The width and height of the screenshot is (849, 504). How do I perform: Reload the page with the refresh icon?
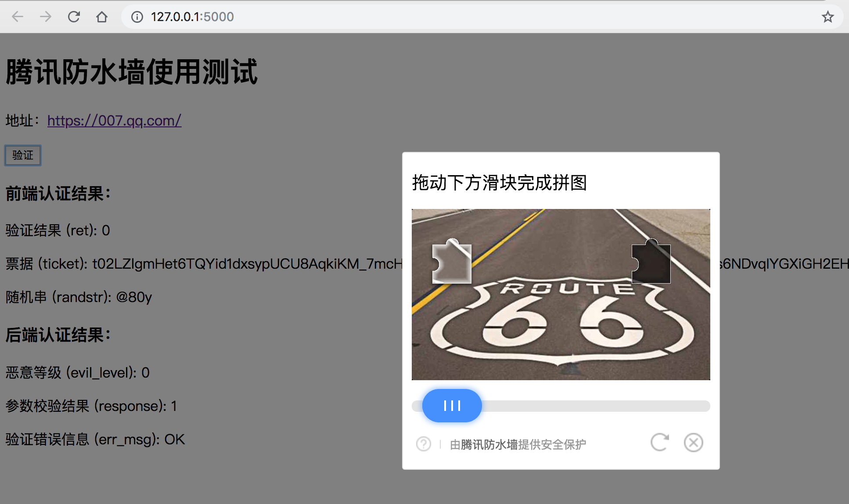(x=74, y=17)
